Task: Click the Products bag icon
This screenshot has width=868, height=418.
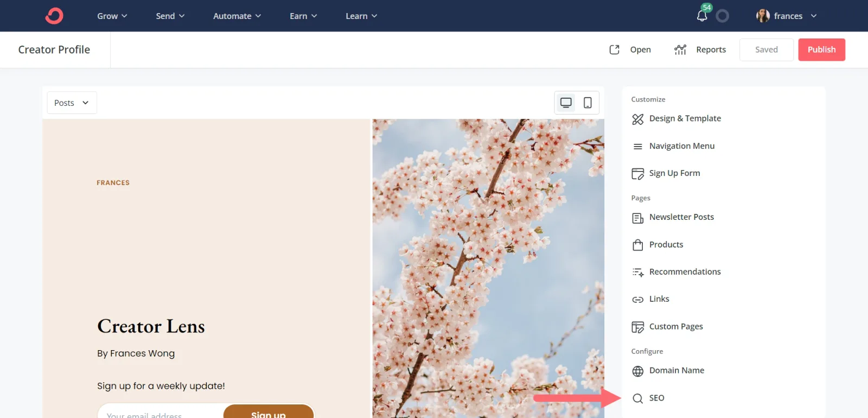Action: [637, 245]
